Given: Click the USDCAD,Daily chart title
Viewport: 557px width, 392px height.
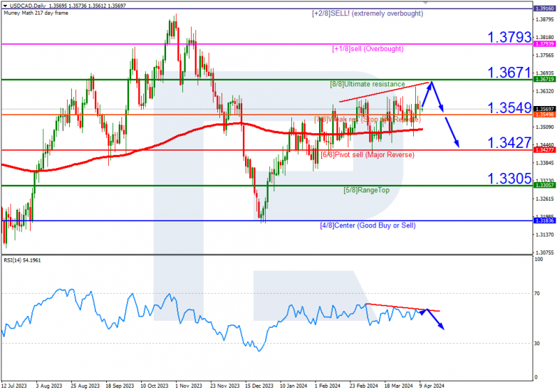Looking at the screenshot, I should point(28,6).
